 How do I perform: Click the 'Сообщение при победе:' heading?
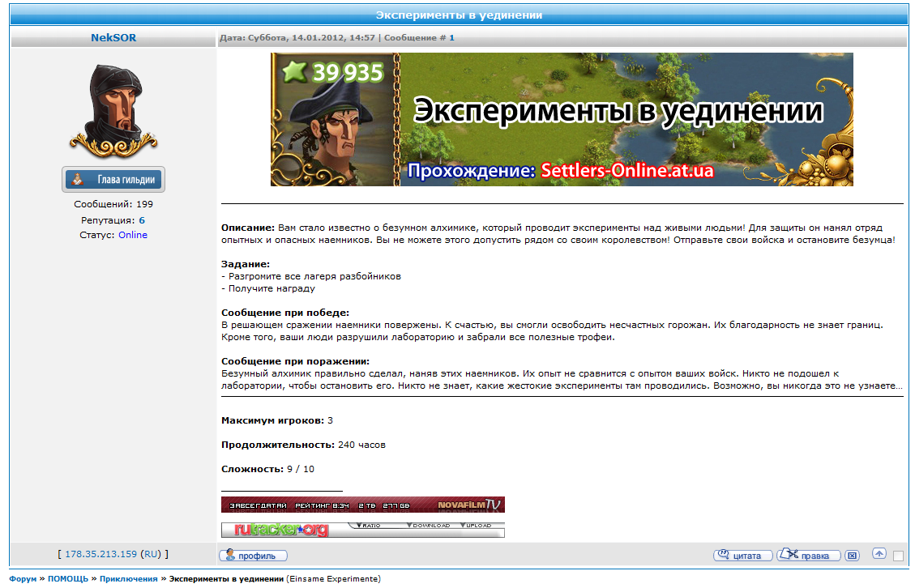pyautogui.click(x=285, y=313)
